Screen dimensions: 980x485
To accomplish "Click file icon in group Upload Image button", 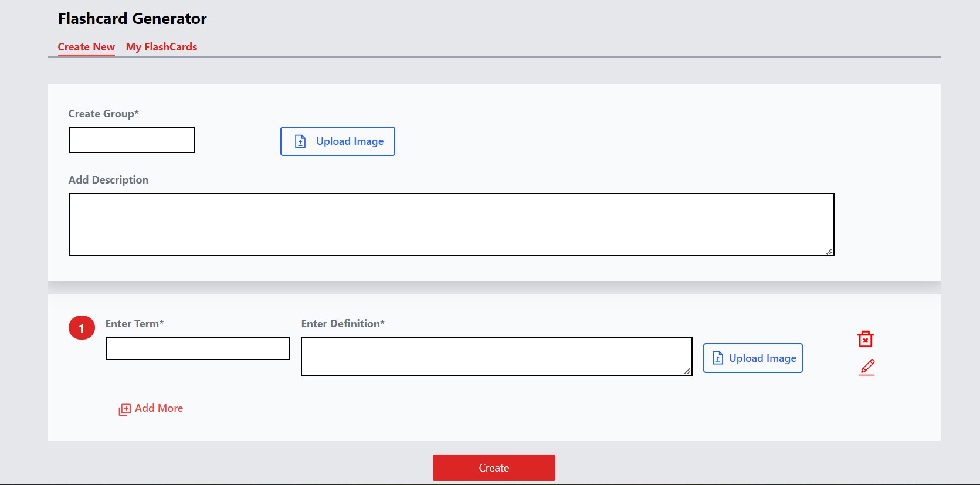I will pos(300,141).
